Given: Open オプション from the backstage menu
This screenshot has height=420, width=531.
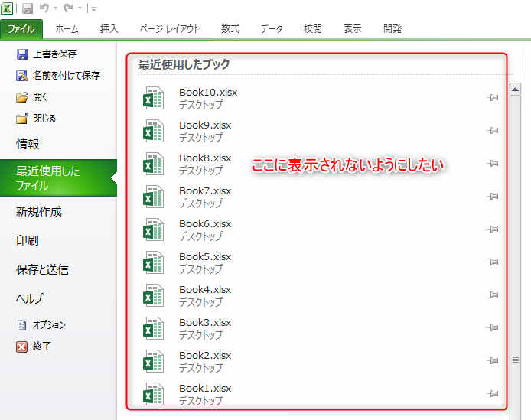Looking at the screenshot, I should 41,325.
